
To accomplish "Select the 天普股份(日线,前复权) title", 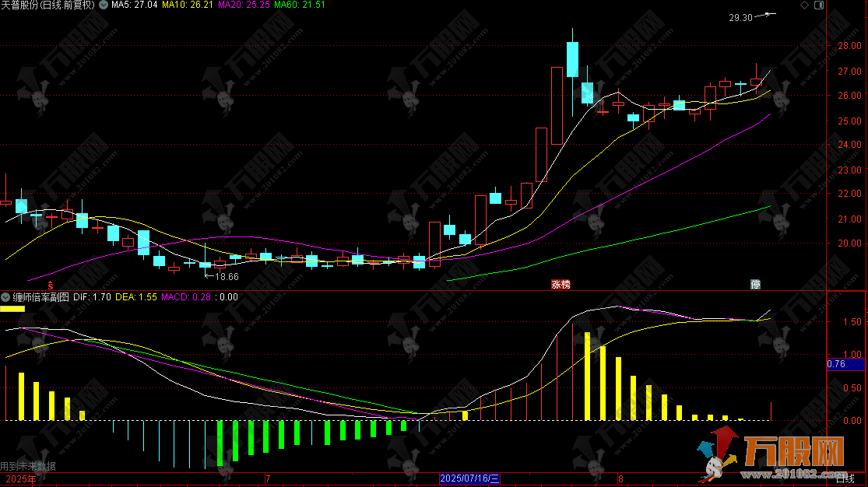I will click(47, 5).
